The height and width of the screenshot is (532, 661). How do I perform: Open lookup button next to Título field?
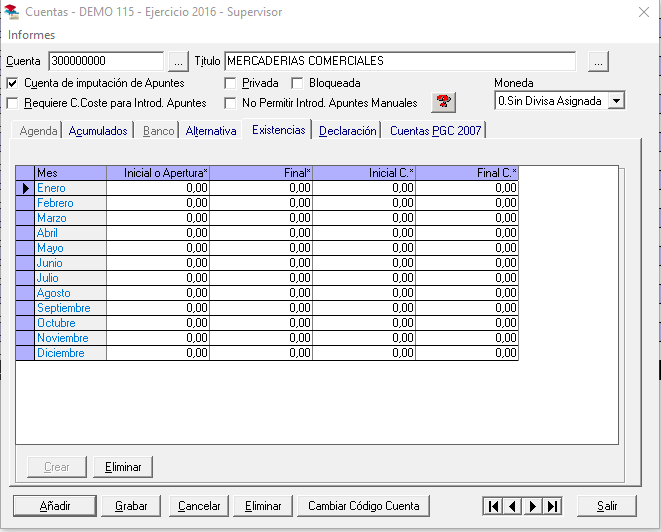point(598,62)
